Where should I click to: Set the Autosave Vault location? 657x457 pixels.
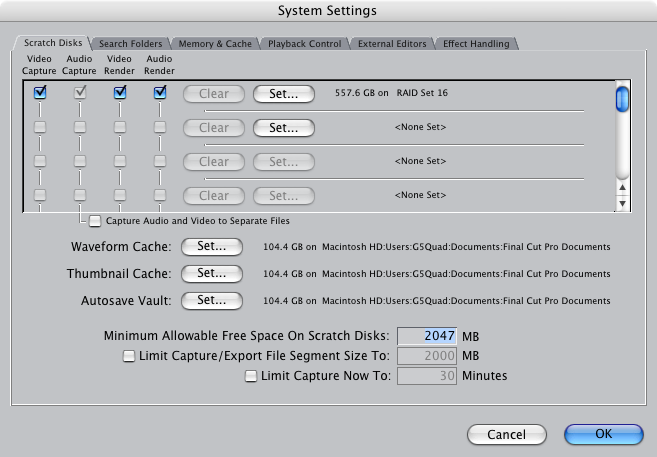[x=211, y=299]
